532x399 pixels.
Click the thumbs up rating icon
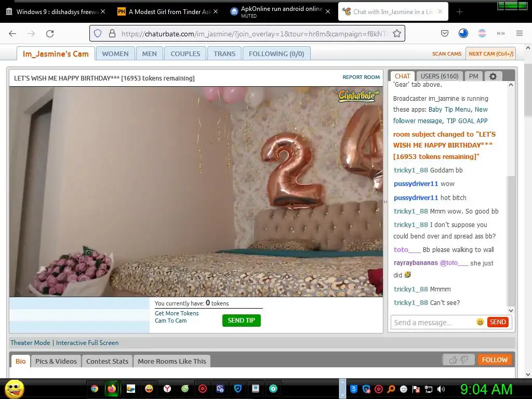coord(453,360)
